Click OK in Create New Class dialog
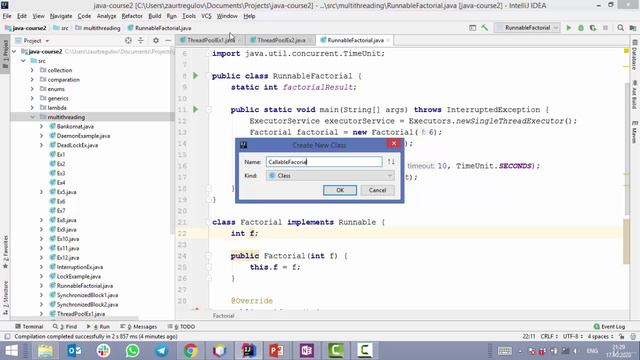 (x=340, y=190)
